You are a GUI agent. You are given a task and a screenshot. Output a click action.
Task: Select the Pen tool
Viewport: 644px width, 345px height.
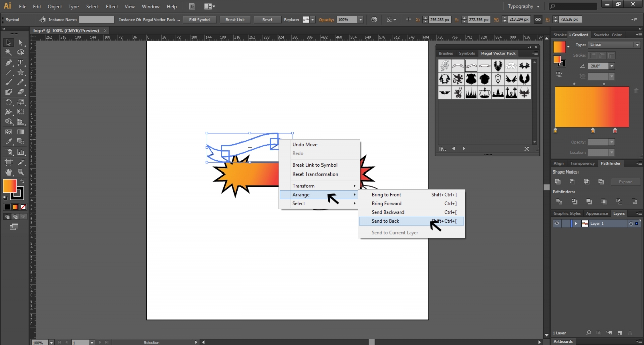[x=9, y=63]
